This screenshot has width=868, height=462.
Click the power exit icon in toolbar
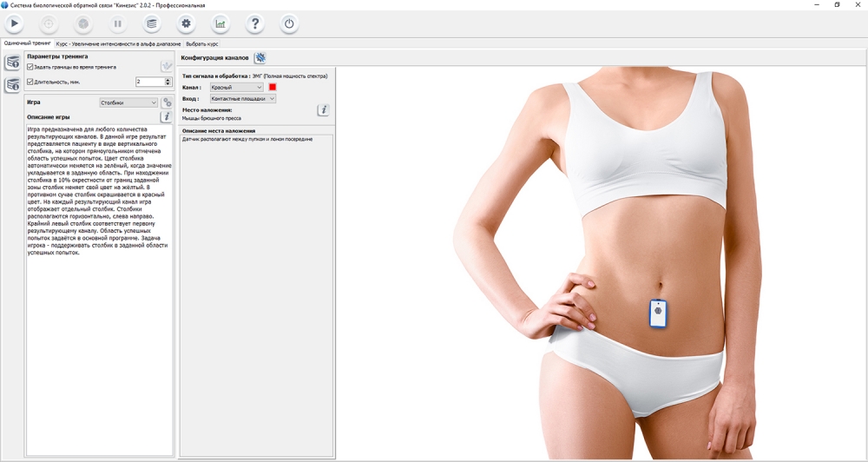click(289, 23)
